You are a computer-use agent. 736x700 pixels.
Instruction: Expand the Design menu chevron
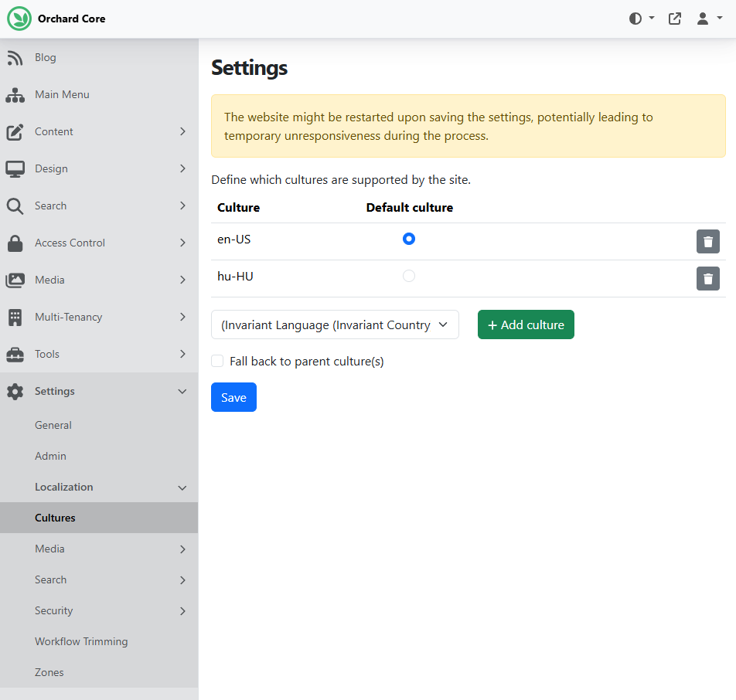(x=182, y=168)
